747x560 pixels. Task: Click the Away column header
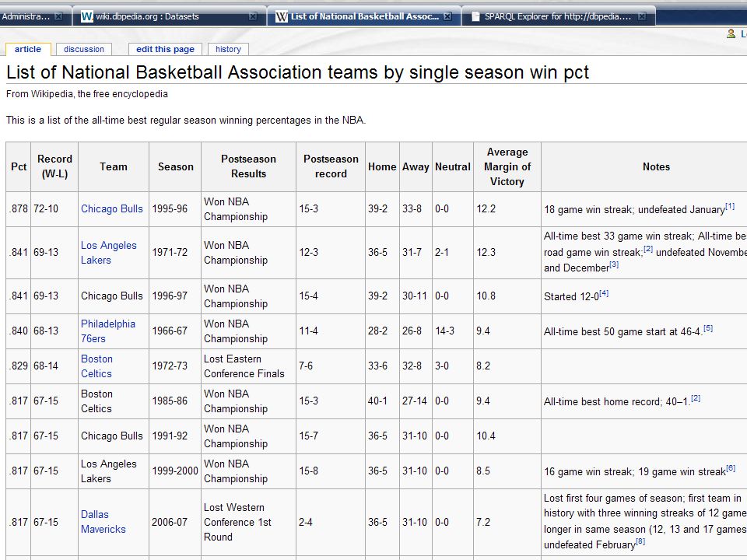(416, 166)
